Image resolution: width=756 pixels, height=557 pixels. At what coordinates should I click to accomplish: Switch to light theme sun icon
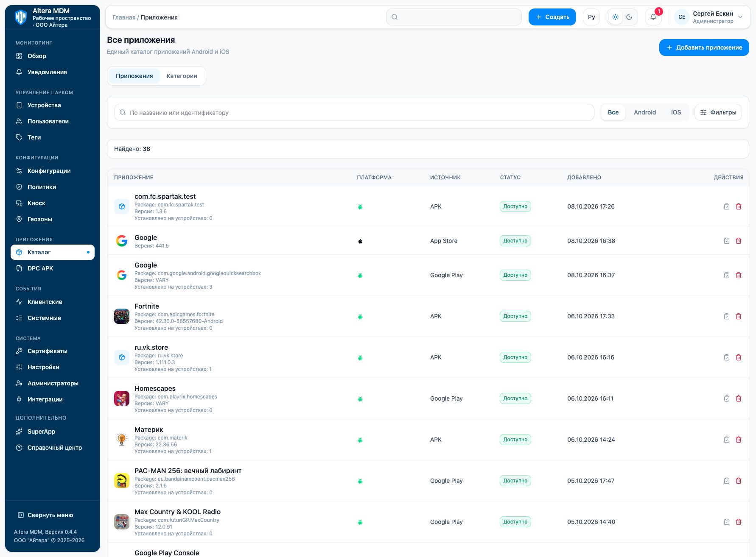point(616,17)
